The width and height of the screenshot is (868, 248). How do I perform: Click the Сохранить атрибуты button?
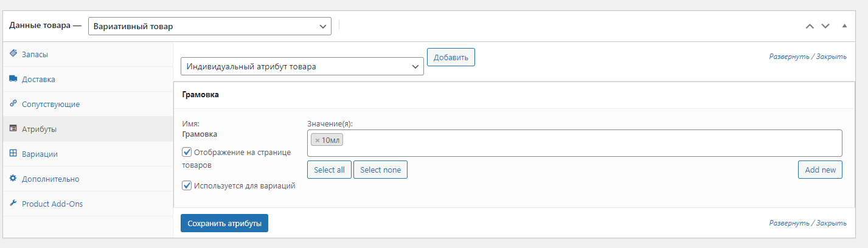tap(224, 223)
